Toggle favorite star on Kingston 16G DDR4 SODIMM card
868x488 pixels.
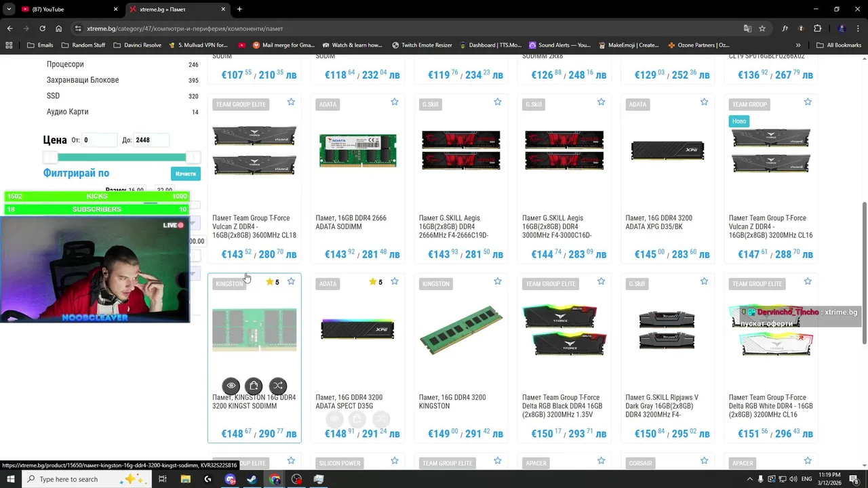[291, 281]
